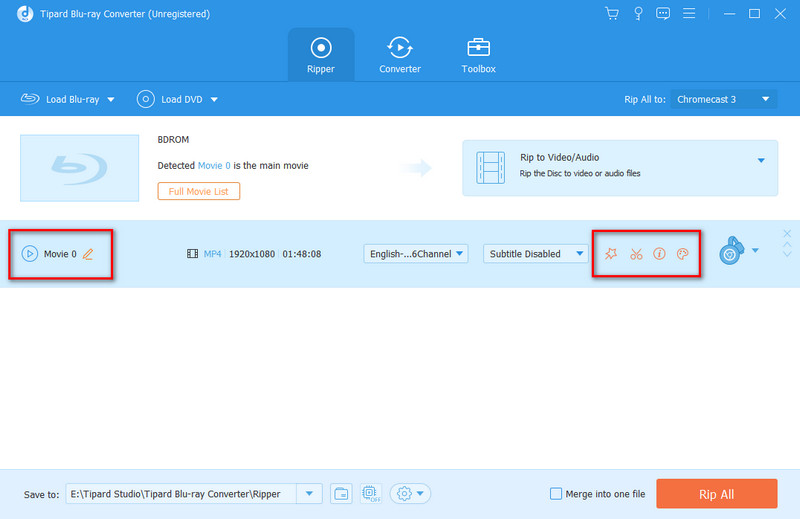Click the film strip icon beside MP4
800x519 pixels.
[x=192, y=254]
